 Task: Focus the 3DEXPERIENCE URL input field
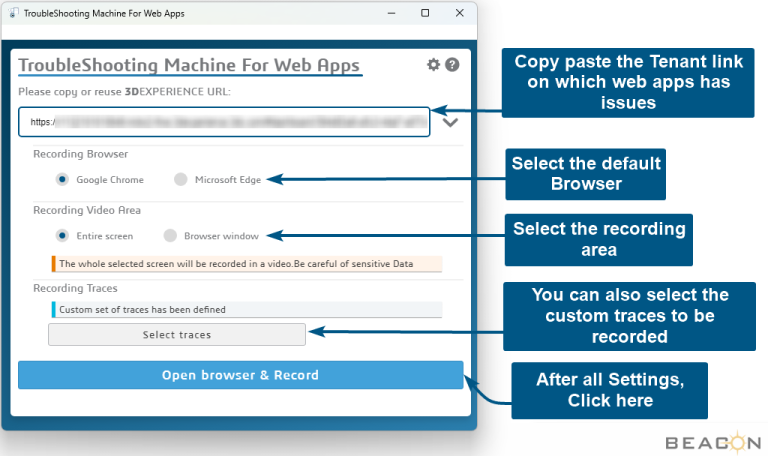click(224, 122)
